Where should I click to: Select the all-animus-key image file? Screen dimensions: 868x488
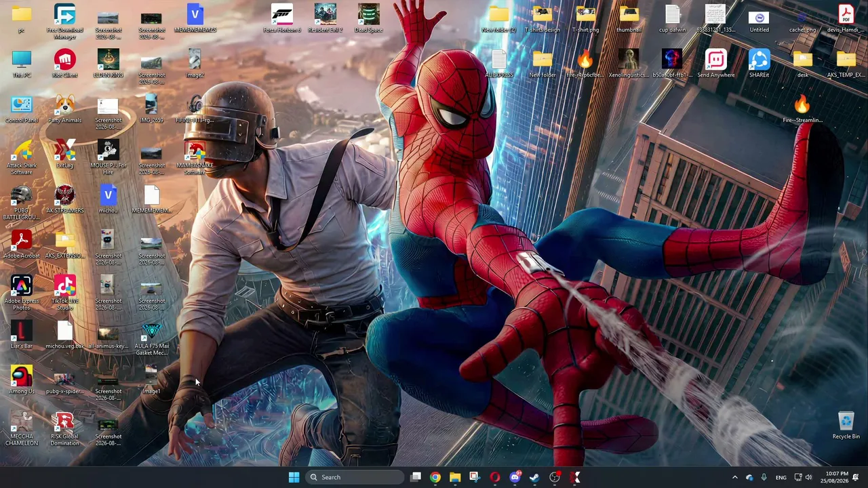pos(108,335)
